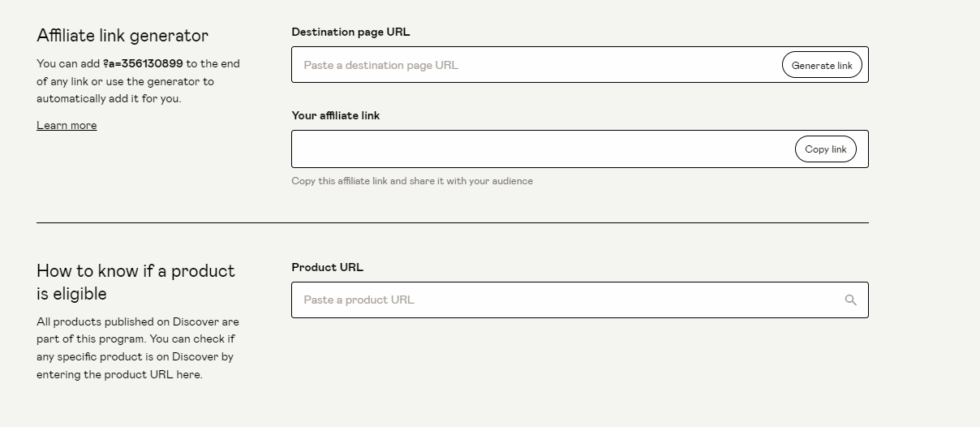Click the How to know if a product is eligible heading

135,282
